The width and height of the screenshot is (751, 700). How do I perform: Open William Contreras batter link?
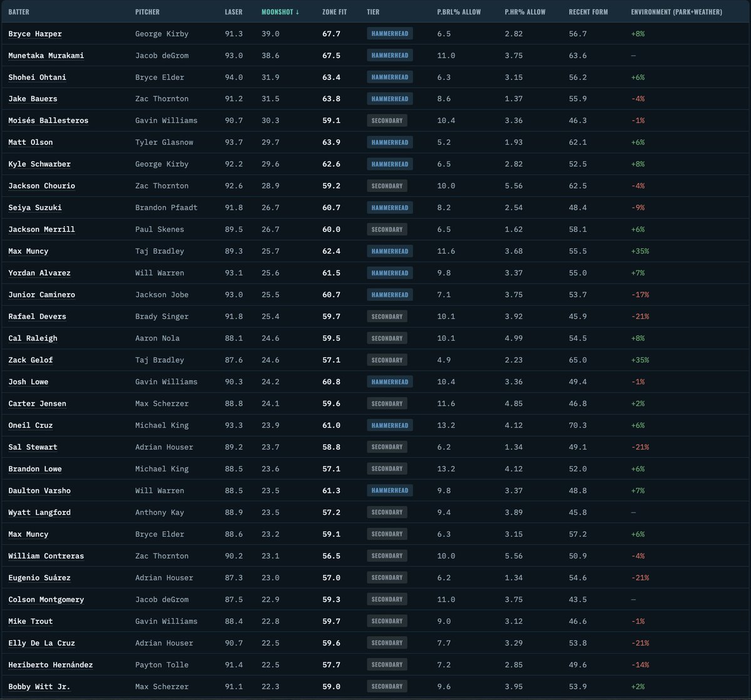pos(46,556)
